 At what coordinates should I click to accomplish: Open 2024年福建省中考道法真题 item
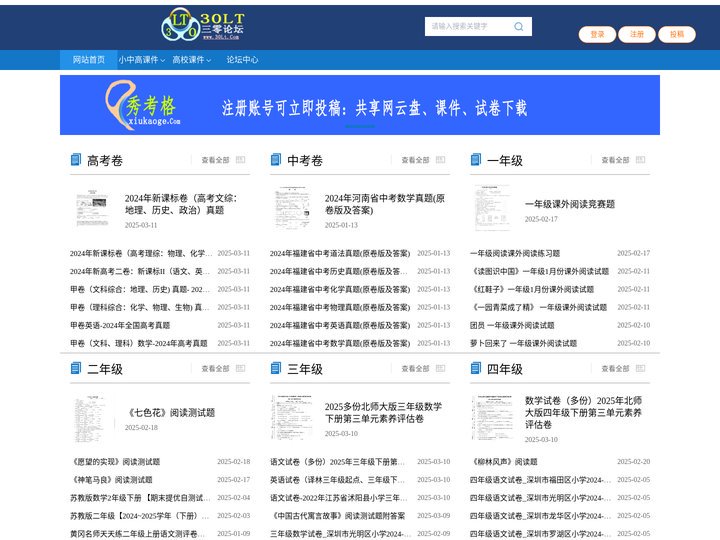coord(340,253)
